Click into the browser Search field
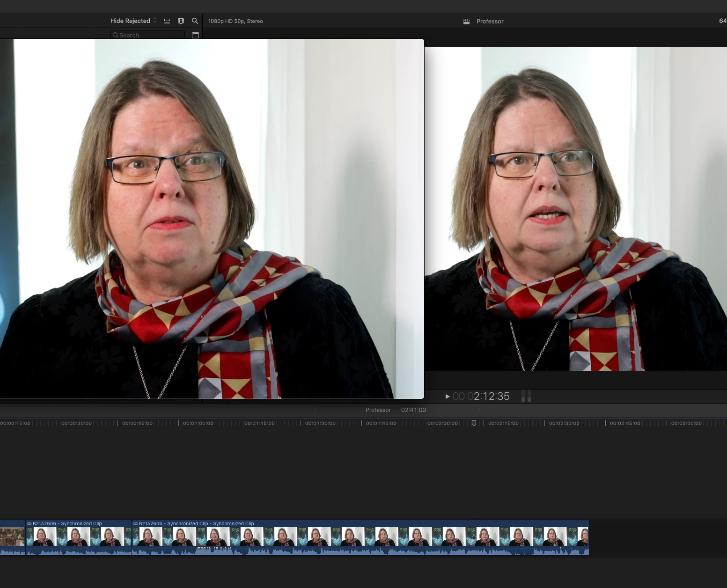Image resolution: width=727 pixels, height=588 pixels. pos(147,35)
